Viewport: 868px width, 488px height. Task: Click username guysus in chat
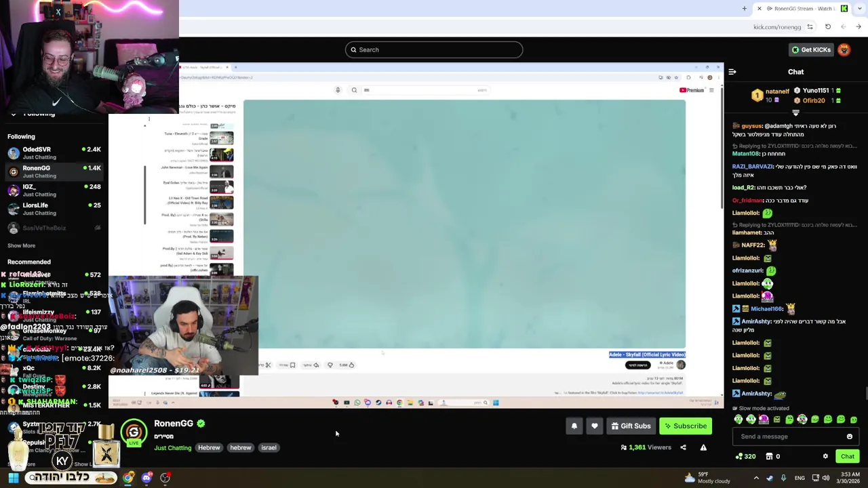pyautogui.click(x=751, y=126)
